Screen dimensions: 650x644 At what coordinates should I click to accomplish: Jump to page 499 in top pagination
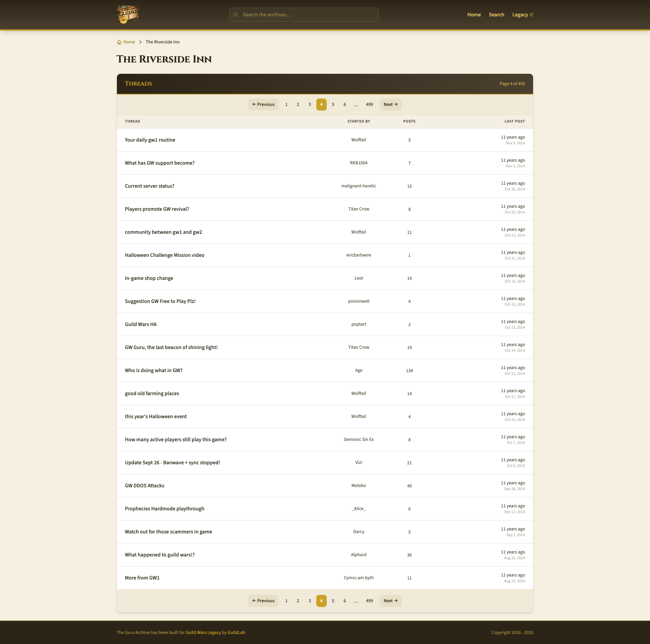click(x=369, y=105)
